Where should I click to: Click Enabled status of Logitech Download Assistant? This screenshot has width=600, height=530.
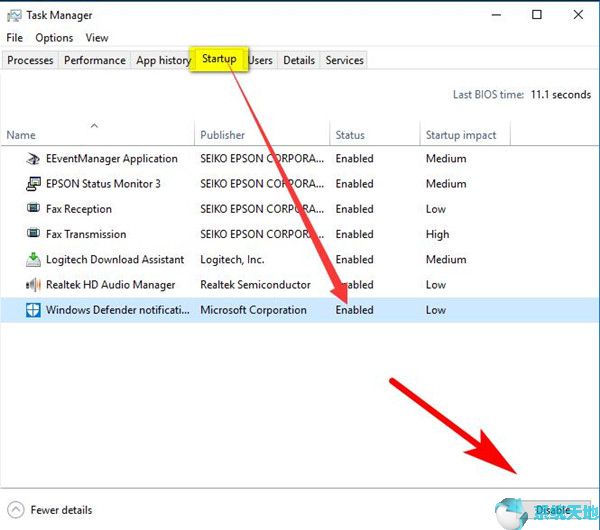coord(354,259)
